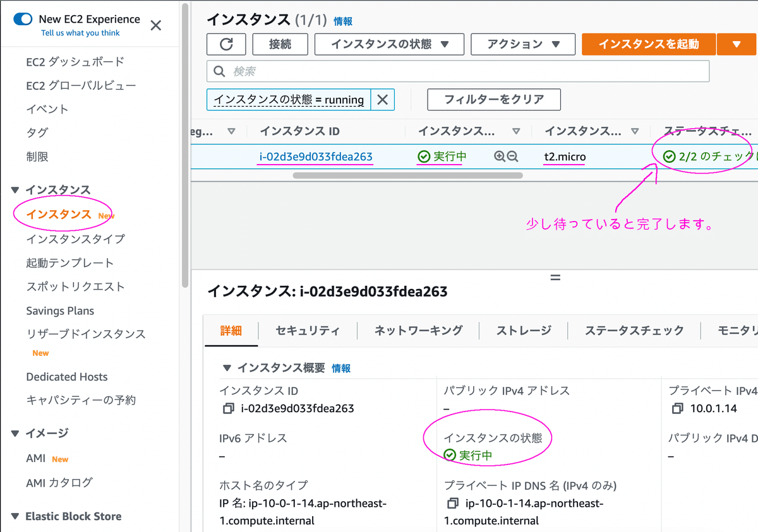The image size is (758, 532).
Task: Open 制限 in the sidebar
Action: pos(37,157)
